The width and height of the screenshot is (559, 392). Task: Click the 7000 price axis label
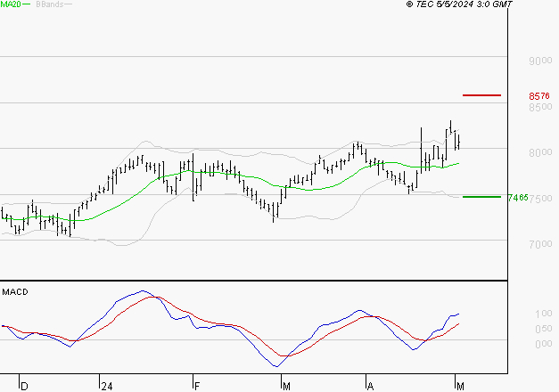point(540,244)
